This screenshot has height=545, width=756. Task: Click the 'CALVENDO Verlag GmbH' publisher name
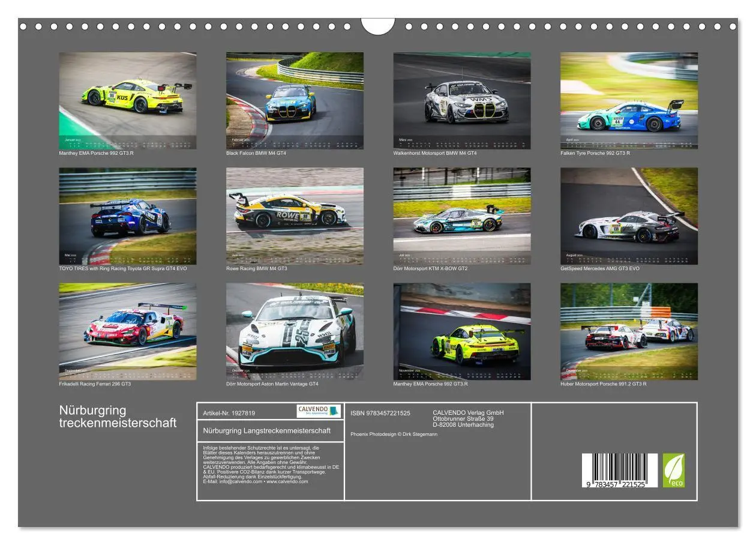pyautogui.click(x=469, y=413)
